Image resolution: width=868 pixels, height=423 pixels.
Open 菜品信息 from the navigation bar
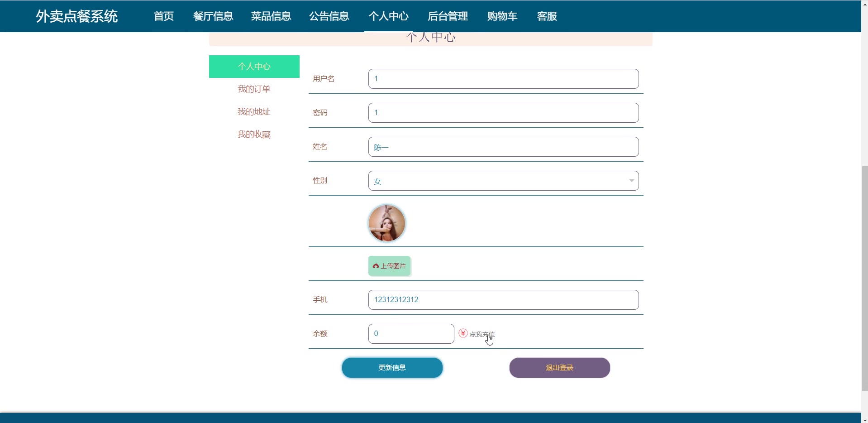click(x=271, y=16)
